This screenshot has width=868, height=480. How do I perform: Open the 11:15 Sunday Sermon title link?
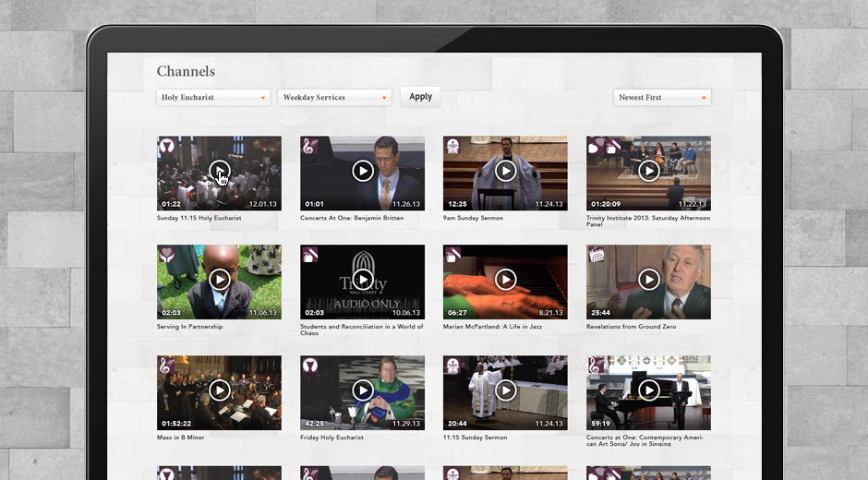475,438
